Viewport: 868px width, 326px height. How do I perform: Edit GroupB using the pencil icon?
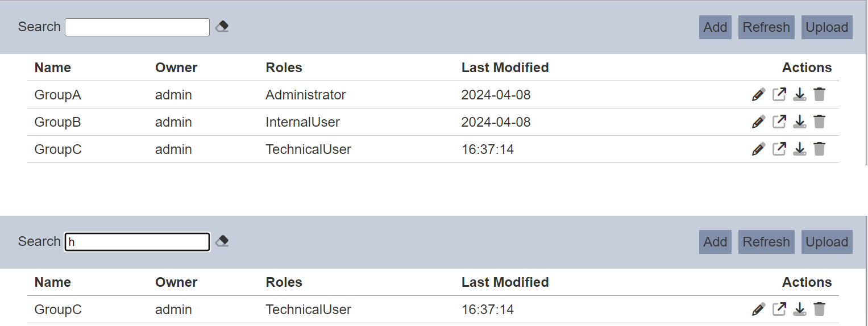coord(758,122)
